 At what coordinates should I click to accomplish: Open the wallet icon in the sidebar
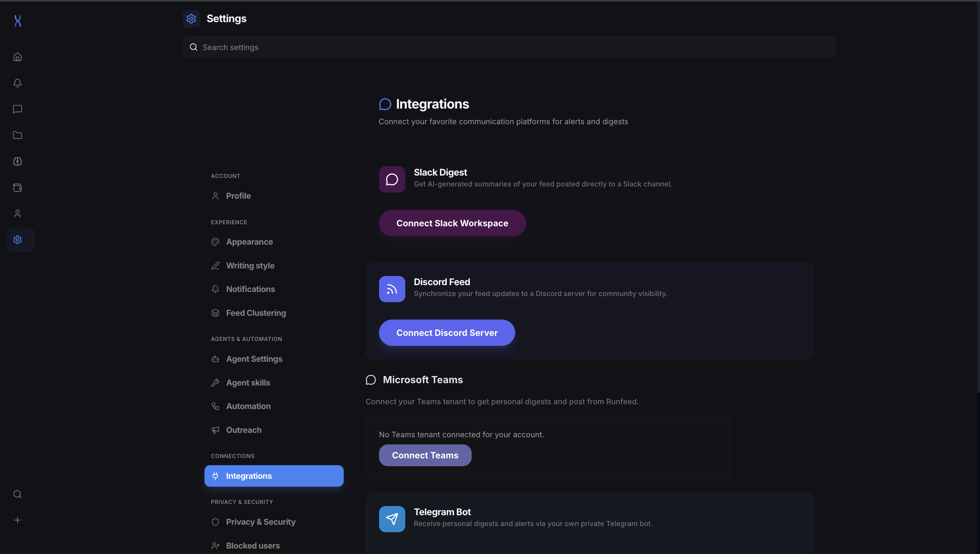17,187
